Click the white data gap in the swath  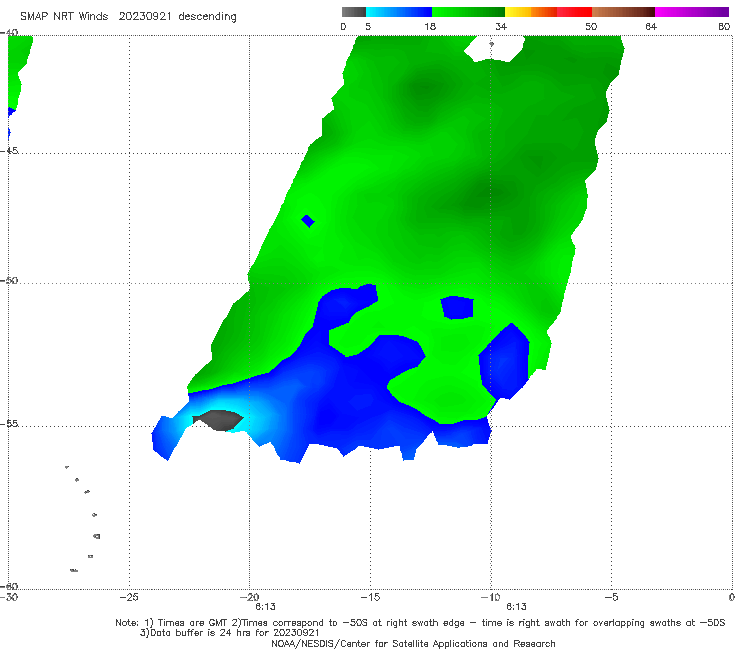point(495,48)
